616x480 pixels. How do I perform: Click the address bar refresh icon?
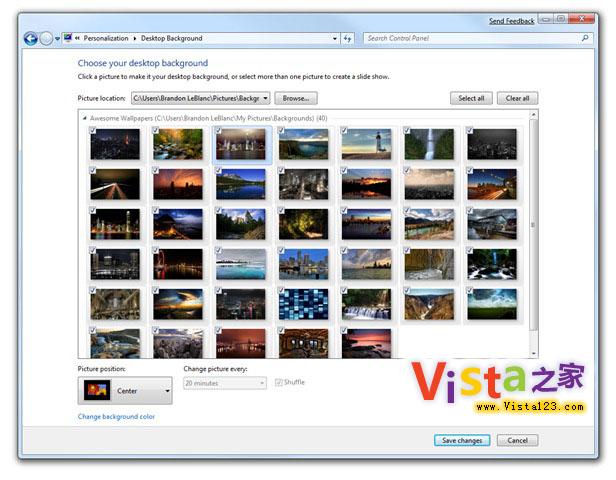347,39
